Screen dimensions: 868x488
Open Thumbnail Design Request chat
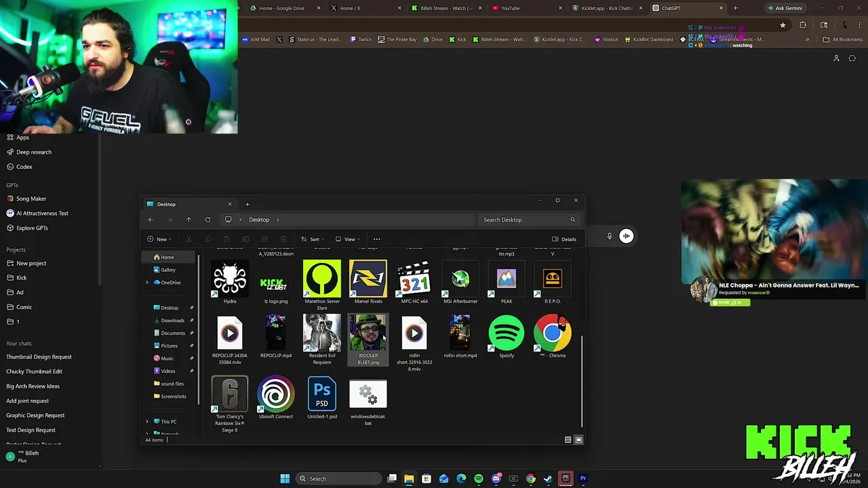coord(39,357)
